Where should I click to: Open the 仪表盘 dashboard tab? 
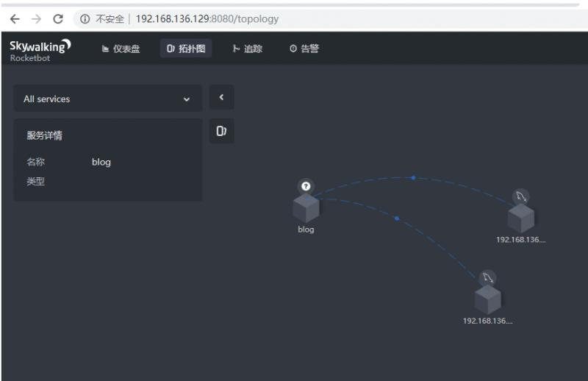point(121,49)
